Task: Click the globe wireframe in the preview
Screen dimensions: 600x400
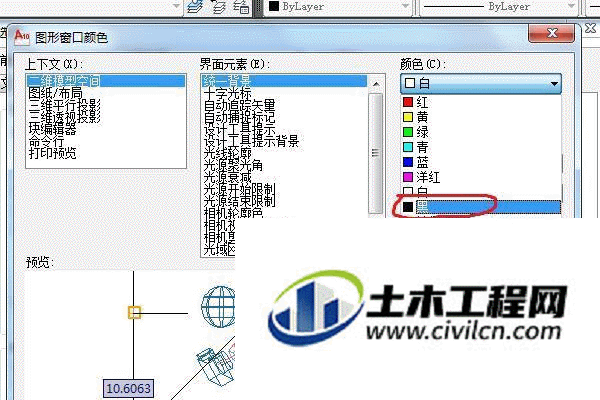Action: 218,306
